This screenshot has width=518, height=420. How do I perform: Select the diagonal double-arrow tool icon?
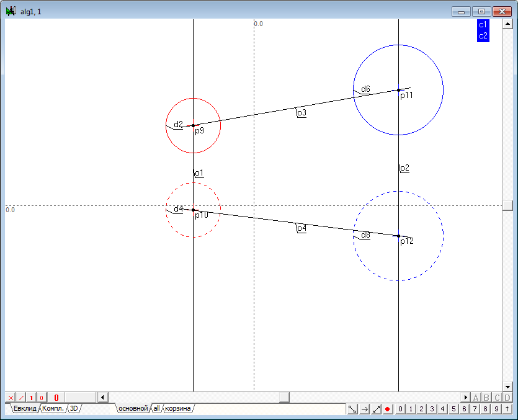(x=377, y=409)
